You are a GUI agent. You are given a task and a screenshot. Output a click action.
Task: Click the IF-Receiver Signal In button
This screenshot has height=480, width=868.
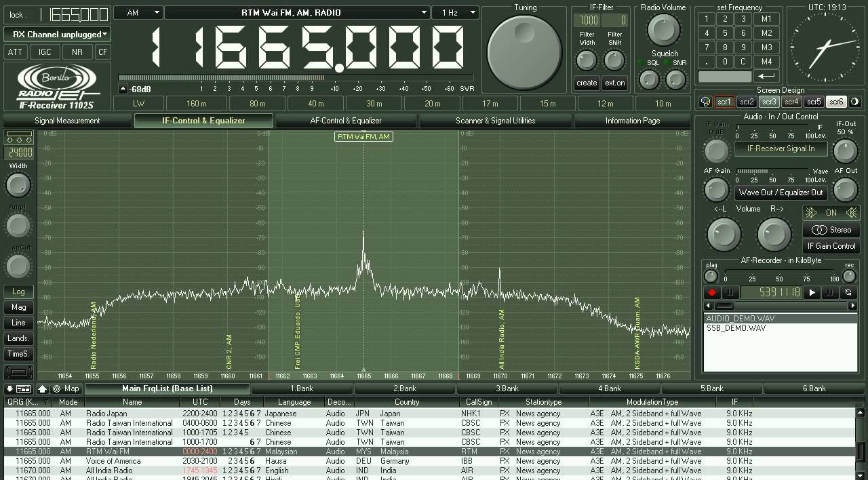781,148
